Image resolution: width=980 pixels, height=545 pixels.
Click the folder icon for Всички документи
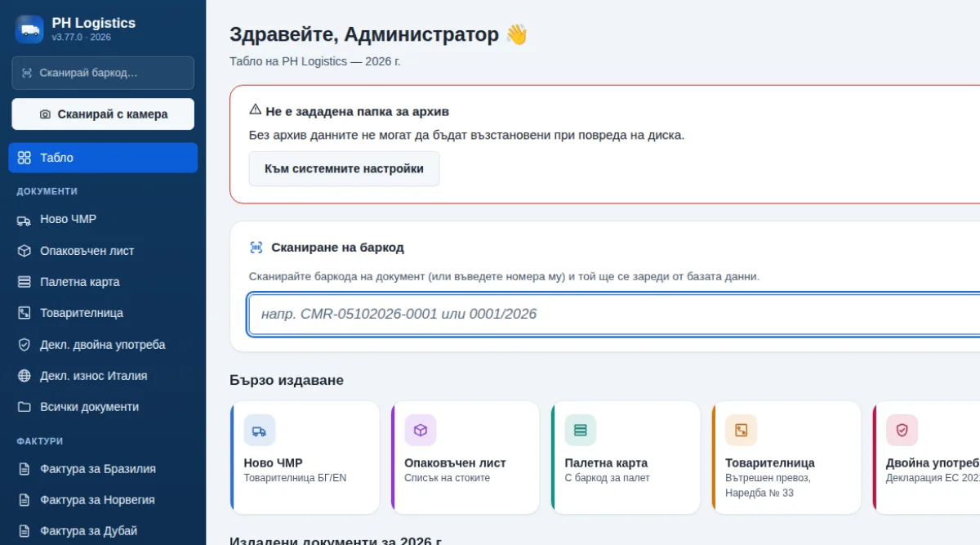coord(24,407)
